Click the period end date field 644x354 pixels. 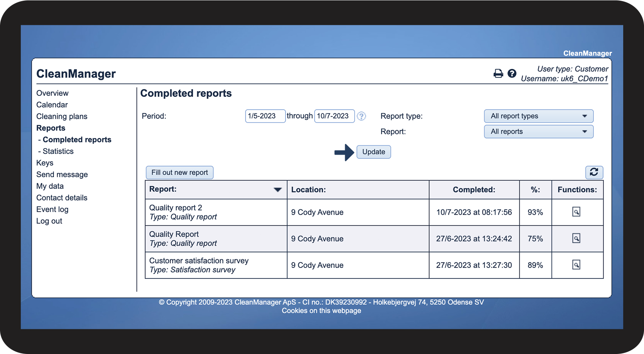click(x=334, y=116)
